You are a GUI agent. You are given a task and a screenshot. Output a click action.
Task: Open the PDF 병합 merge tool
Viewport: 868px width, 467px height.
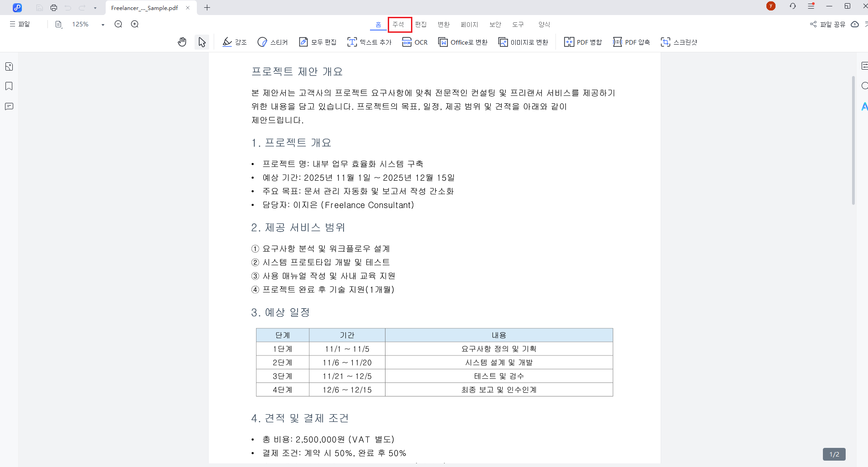[x=583, y=42]
